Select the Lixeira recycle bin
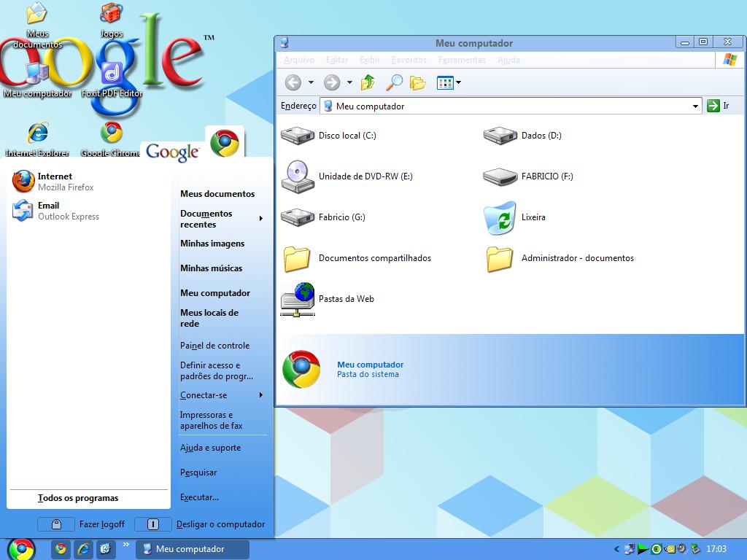747x560 pixels. pyautogui.click(x=514, y=217)
